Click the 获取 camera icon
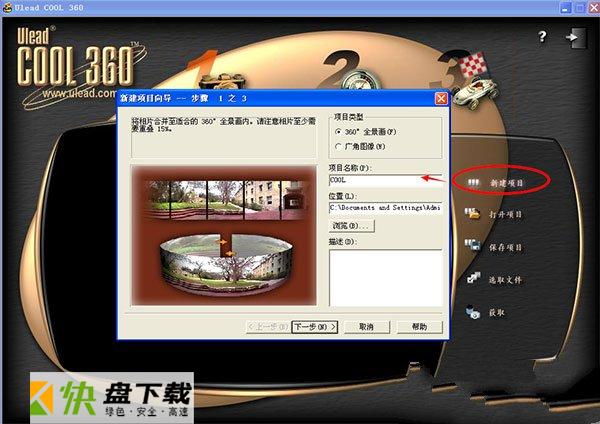 click(x=473, y=311)
